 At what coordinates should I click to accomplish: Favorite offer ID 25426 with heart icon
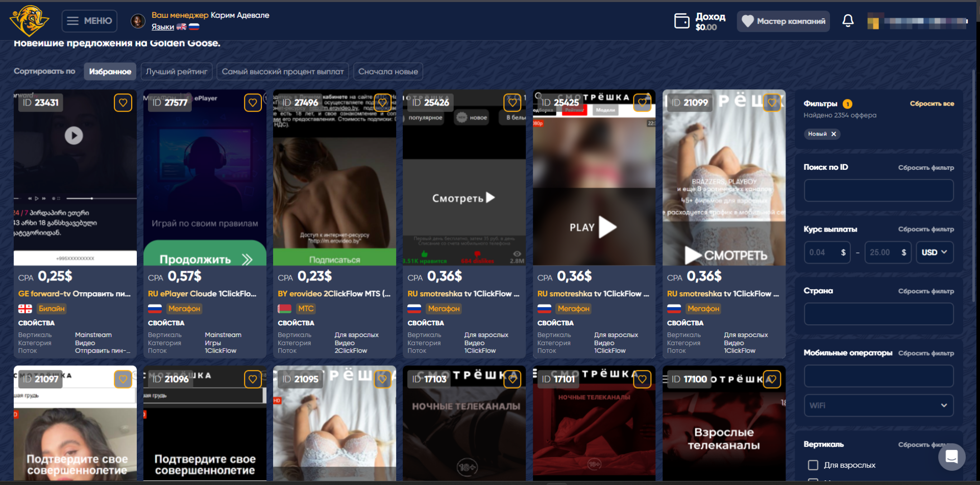click(512, 103)
